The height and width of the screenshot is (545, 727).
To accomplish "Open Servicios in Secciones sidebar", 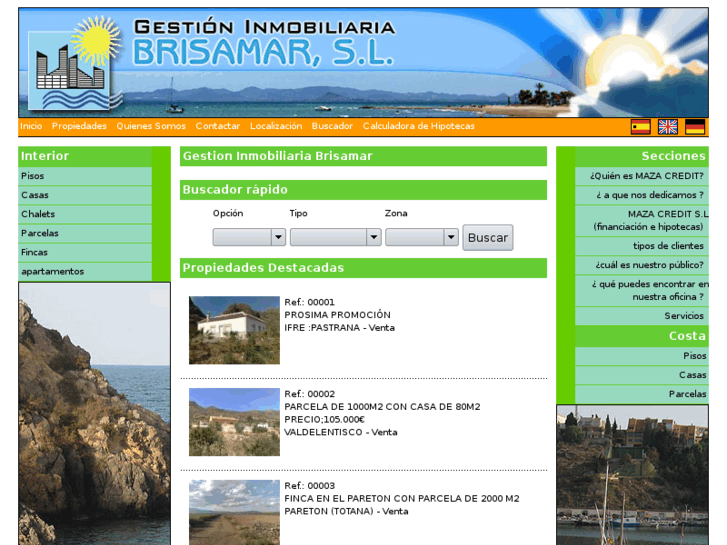I will tap(642, 316).
